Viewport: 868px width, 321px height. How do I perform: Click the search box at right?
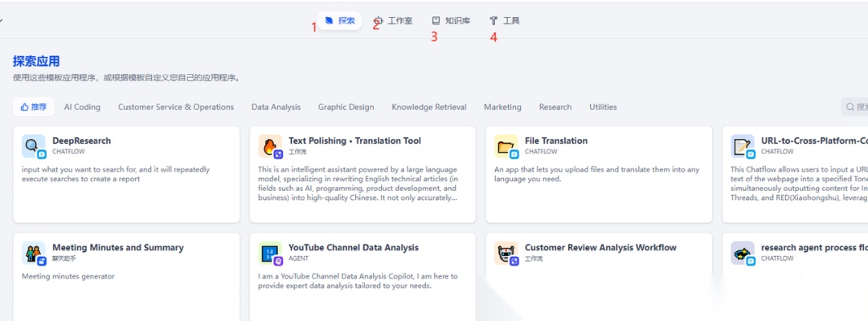854,107
